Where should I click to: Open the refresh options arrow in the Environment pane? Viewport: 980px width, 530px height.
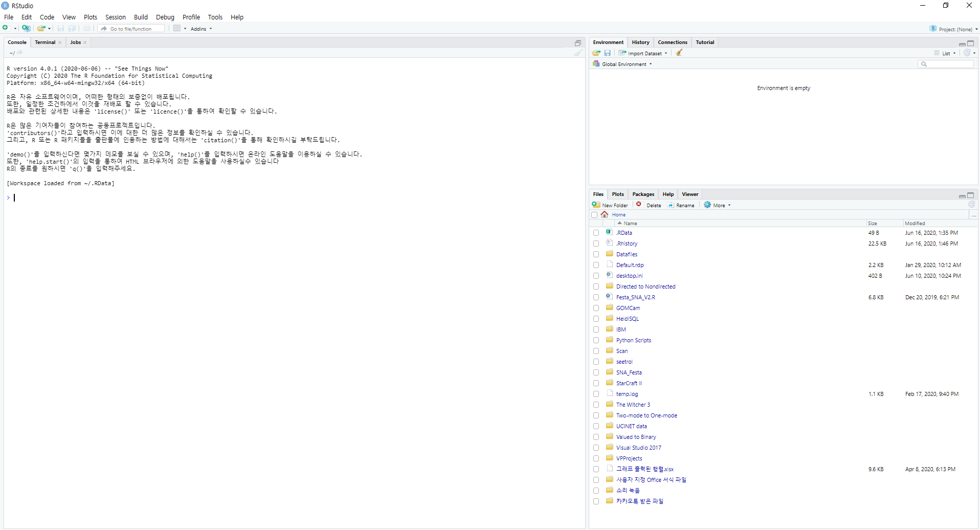point(974,53)
